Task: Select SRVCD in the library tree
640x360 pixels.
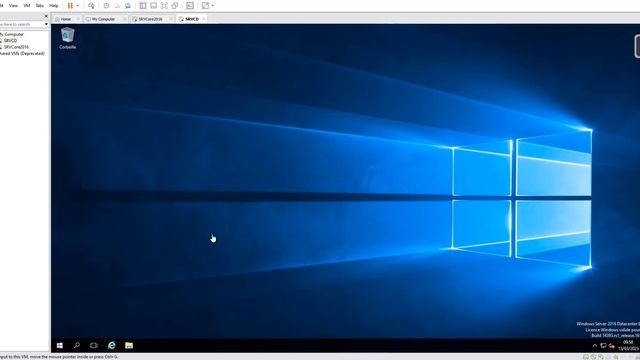Action: [11, 41]
